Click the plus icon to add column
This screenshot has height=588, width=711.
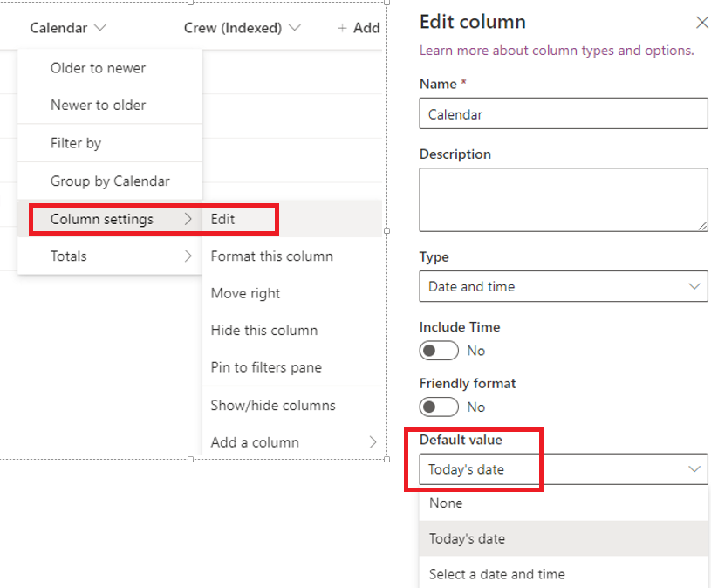tap(343, 28)
